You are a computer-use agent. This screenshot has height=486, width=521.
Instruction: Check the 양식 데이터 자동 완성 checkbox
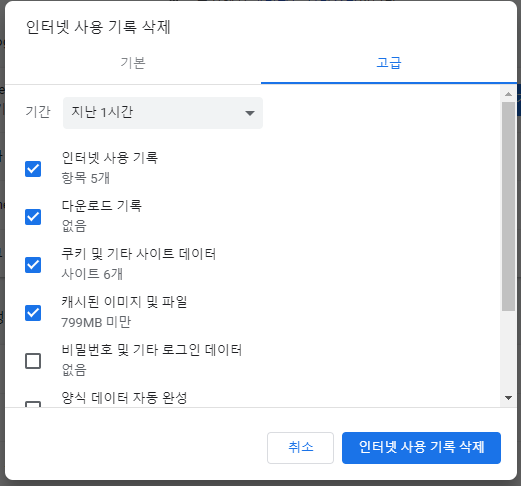[x=33, y=404]
